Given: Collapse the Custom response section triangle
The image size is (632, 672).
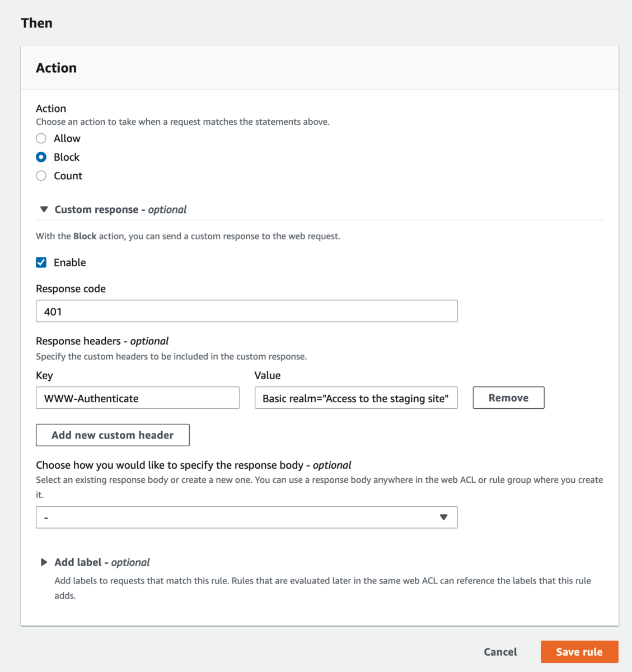Looking at the screenshot, I should pyautogui.click(x=44, y=209).
